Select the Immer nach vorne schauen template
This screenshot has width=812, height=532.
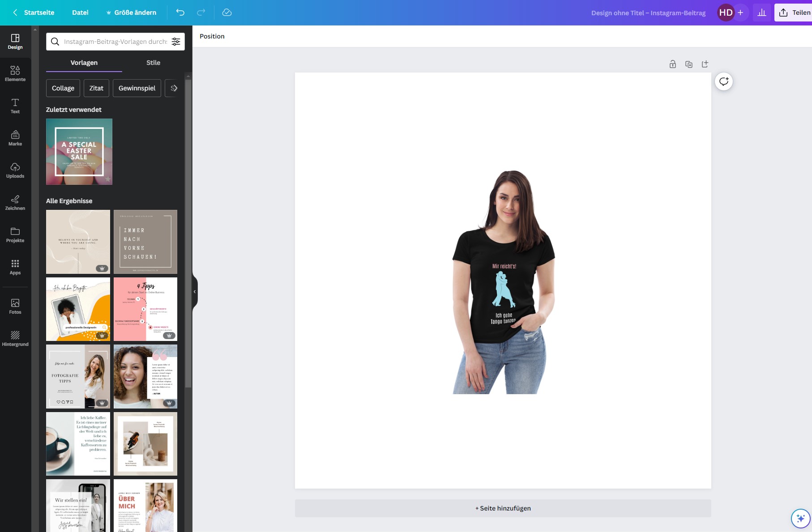click(145, 242)
